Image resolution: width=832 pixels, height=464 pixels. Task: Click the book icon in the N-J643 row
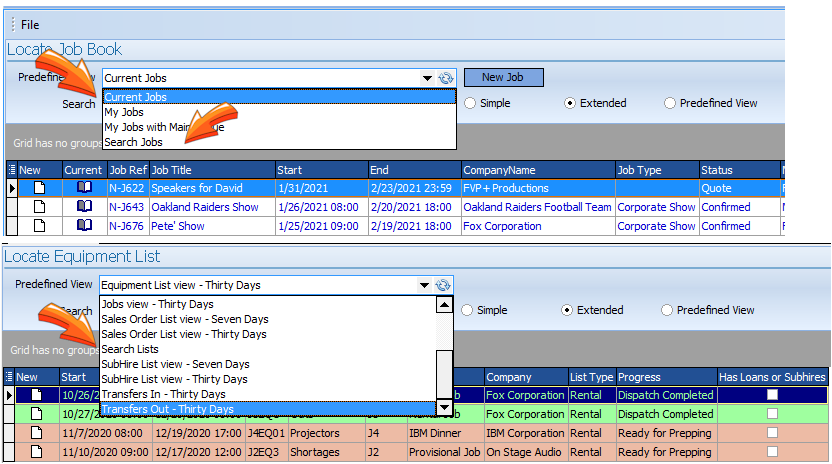[x=84, y=207]
